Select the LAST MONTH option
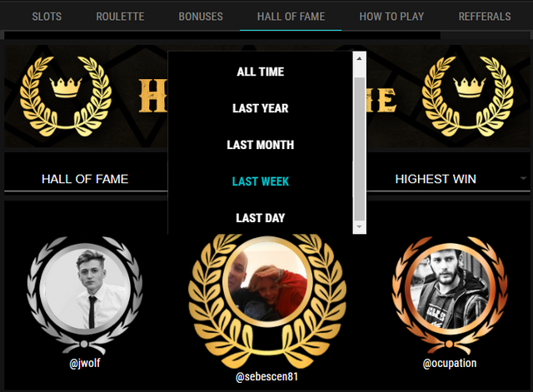Image resolution: width=533 pixels, height=392 pixels. coord(261,145)
